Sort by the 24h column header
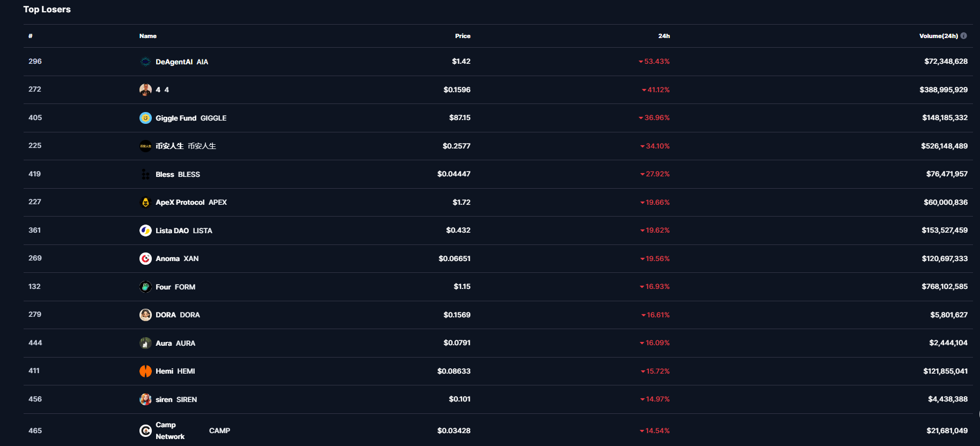 [x=664, y=36]
